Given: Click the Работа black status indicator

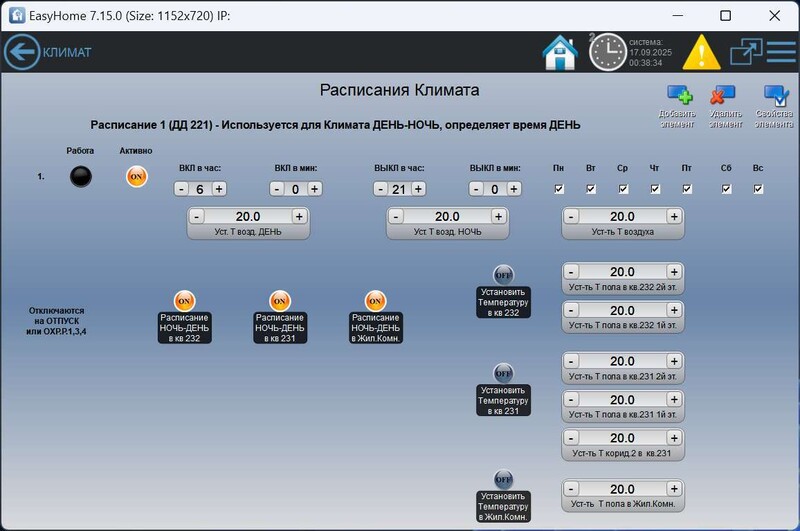Looking at the screenshot, I should [80, 177].
